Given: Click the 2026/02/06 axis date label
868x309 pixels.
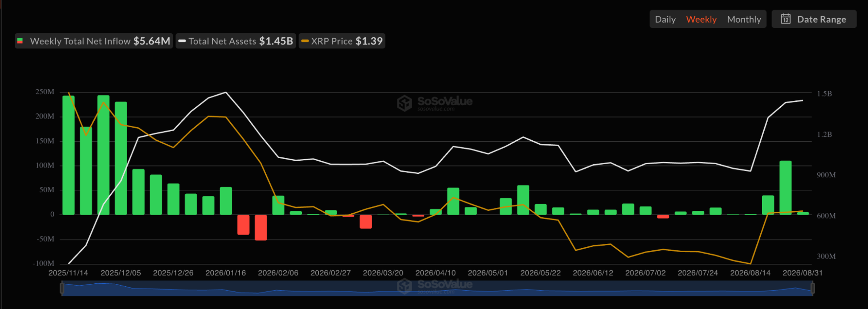Looking at the screenshot, I should pos(278,273).
